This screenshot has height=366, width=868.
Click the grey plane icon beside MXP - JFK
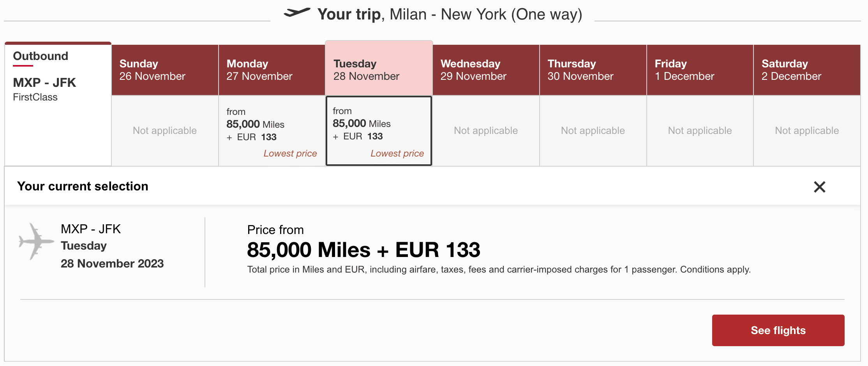(x=36, y=241)
